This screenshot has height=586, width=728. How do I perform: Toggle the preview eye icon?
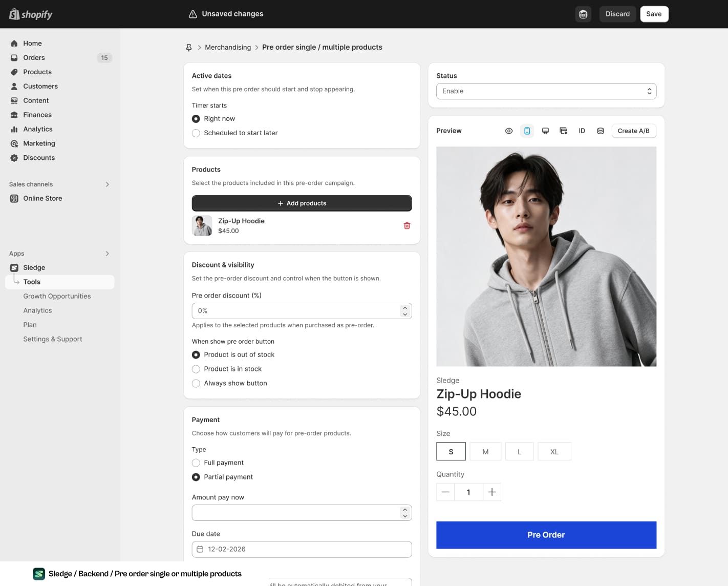pyautogui.click(x=509, y=131)
